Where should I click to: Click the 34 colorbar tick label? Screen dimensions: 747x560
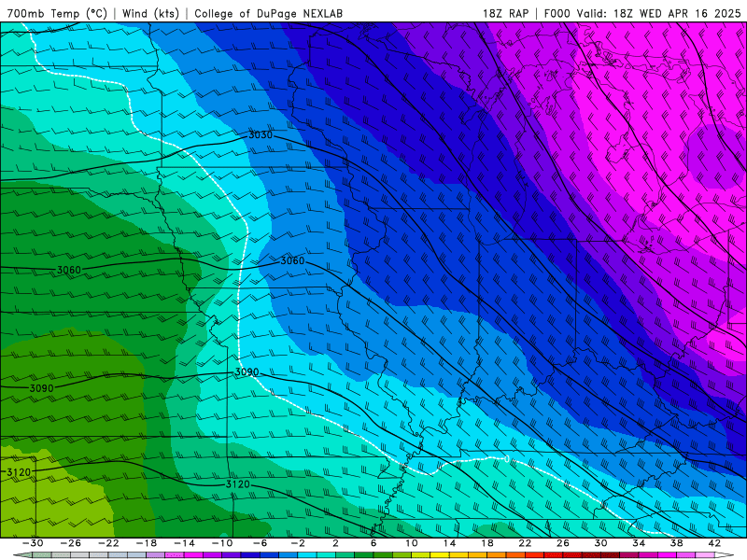(x=639, y=543)
